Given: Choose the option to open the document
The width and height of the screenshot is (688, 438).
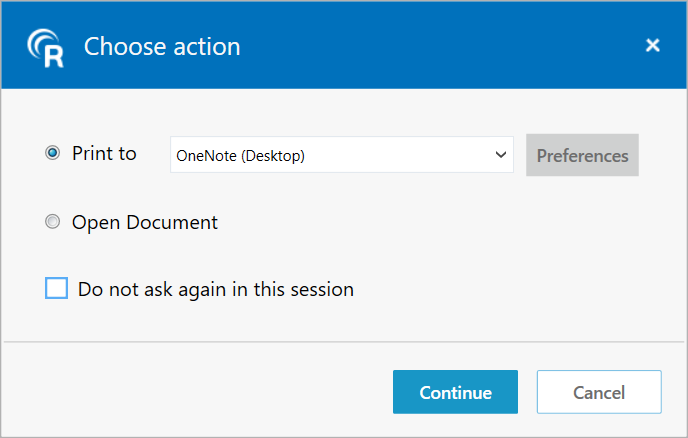Looking at the screenshot, I should coord(52,222).
